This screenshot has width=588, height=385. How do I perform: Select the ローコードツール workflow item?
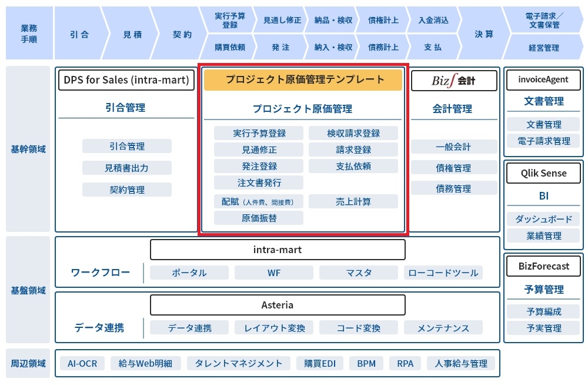[443, 273]
